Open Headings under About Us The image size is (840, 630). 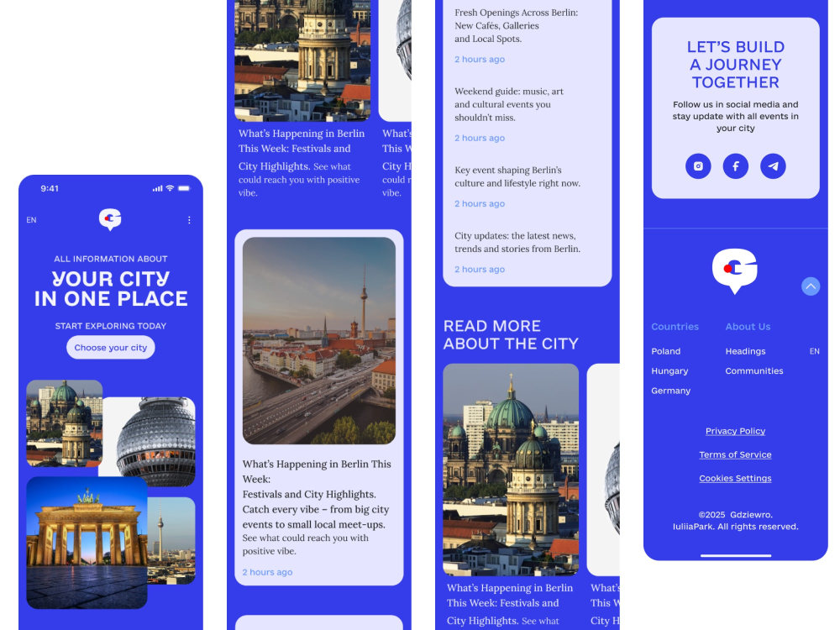pyautogui.click(x=745, y=351)
